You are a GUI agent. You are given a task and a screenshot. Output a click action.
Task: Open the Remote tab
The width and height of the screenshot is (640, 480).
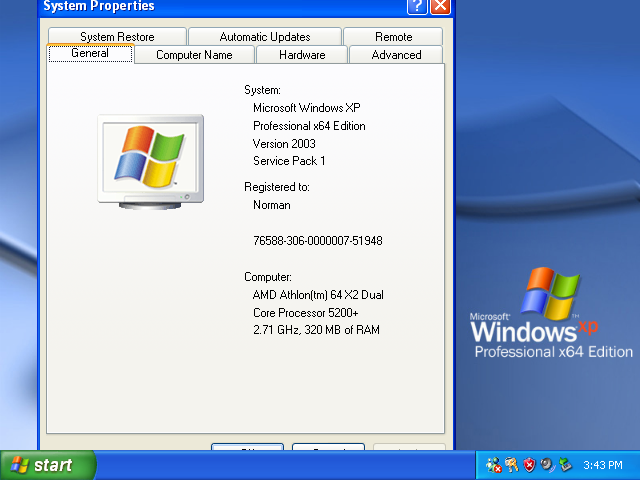393,37
